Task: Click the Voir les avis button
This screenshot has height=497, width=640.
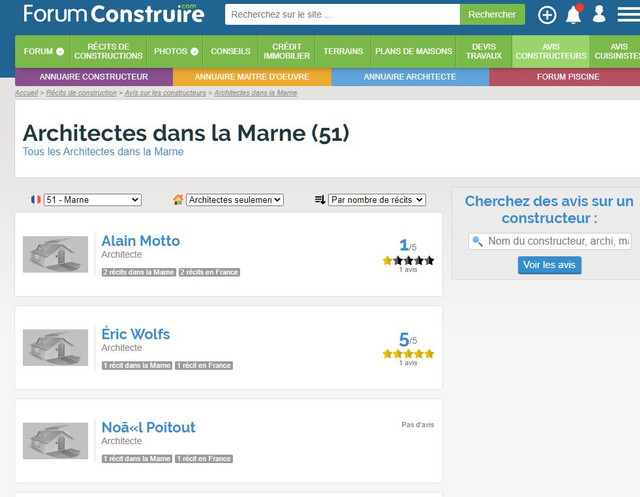Action: coord(549,265)
